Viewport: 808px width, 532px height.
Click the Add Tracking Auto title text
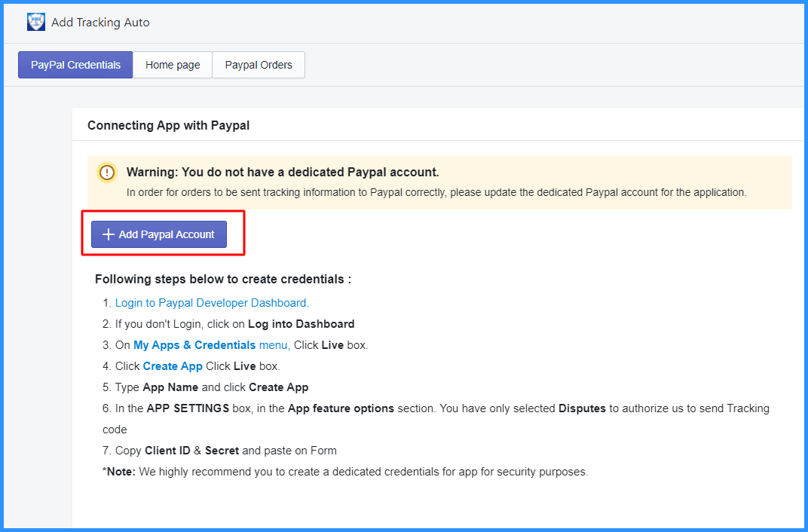click(x=100, y=23)
